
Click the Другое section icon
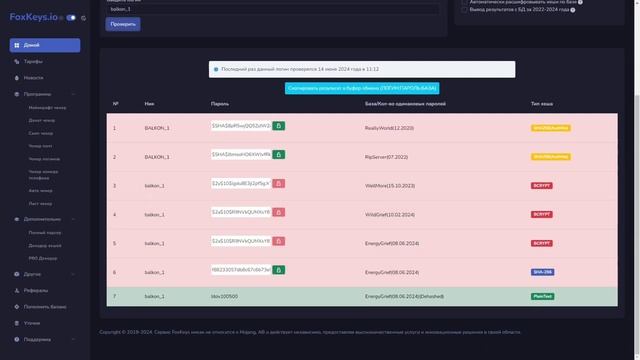17,274
